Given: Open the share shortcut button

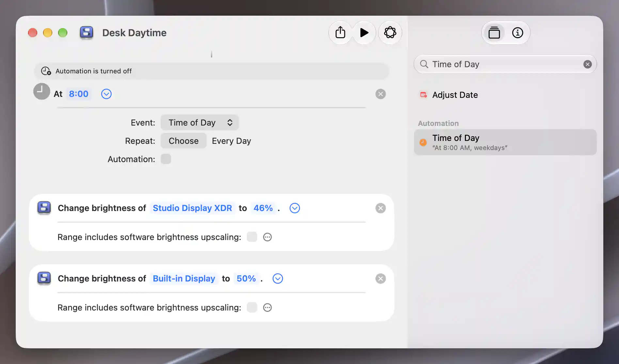Looking at the screenshot, I should point(340,33).
